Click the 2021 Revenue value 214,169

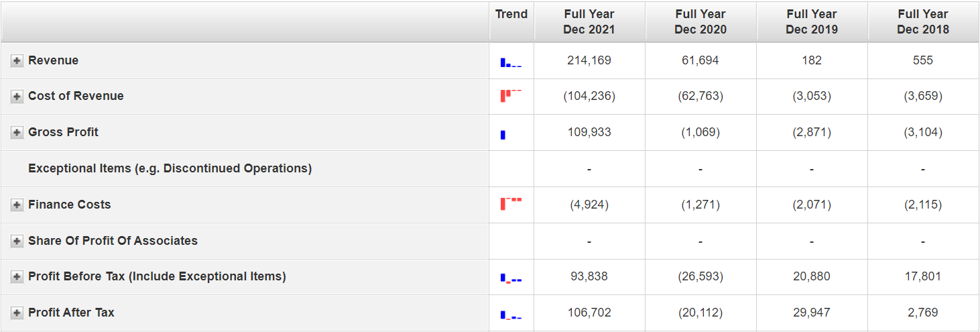click(x=589, y=60)
